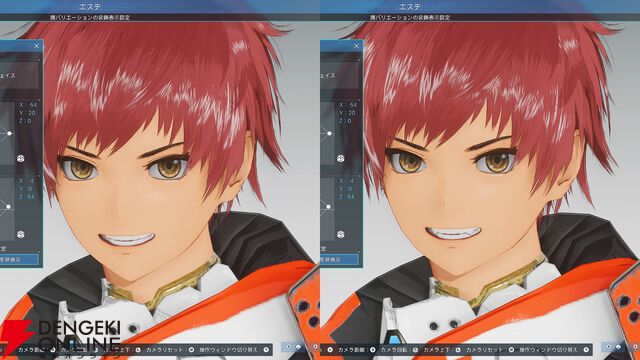
Task: Close the left face settings window
Action: point(36,46)
